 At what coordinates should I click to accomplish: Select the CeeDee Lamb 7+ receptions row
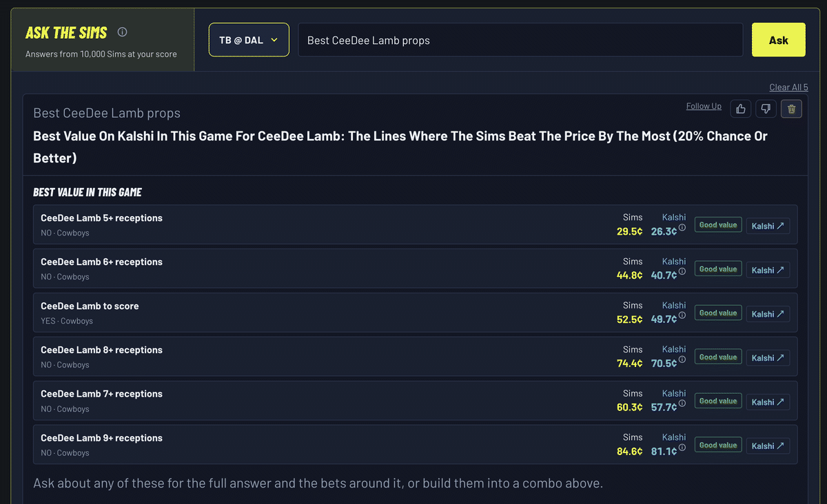[415, 401]
